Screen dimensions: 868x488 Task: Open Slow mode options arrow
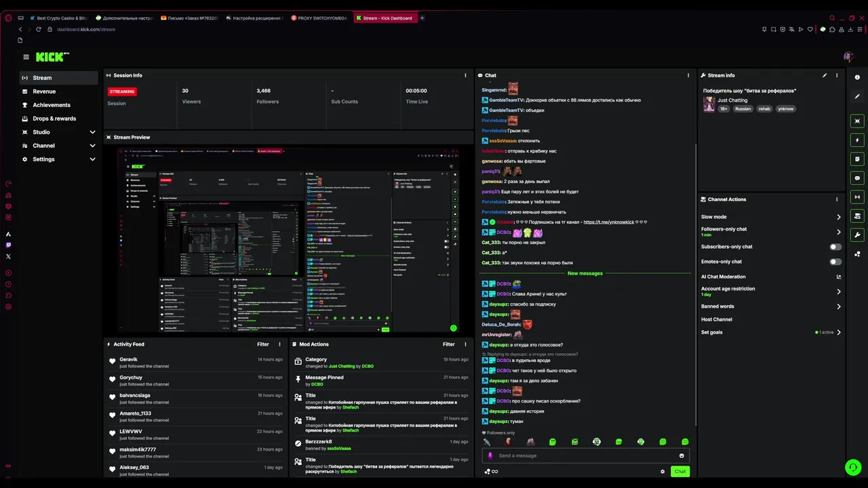point(839,217)
